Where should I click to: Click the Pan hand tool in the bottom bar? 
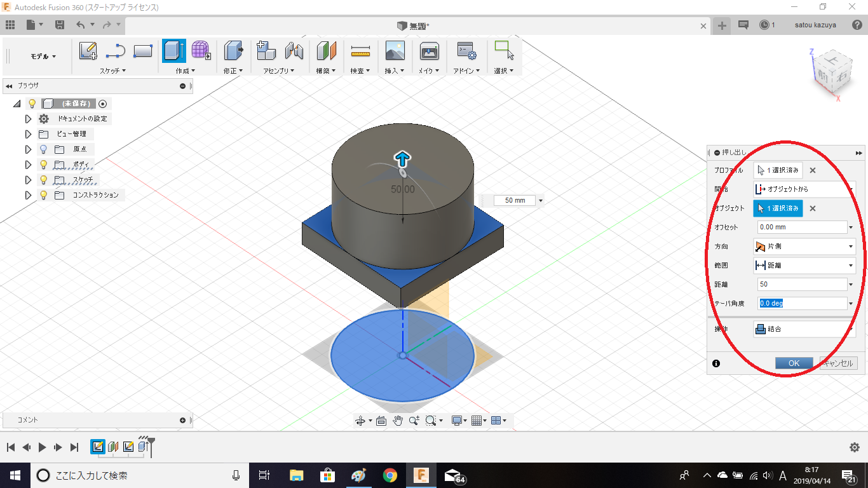398,421
